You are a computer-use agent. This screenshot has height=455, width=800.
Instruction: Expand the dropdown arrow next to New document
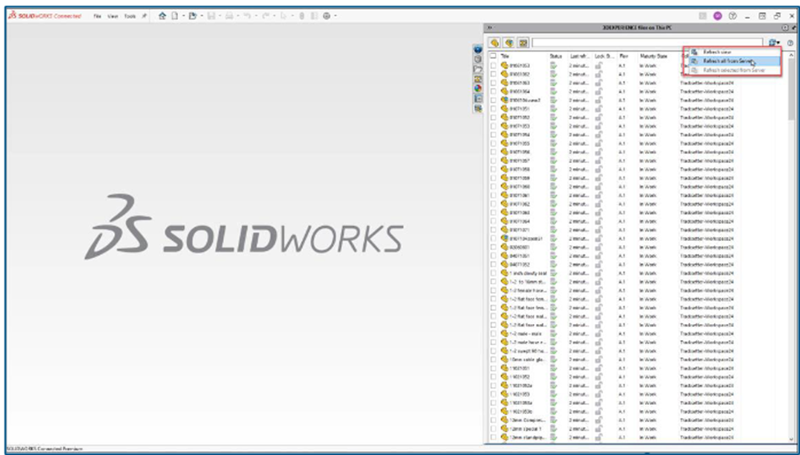click(185, 17)
